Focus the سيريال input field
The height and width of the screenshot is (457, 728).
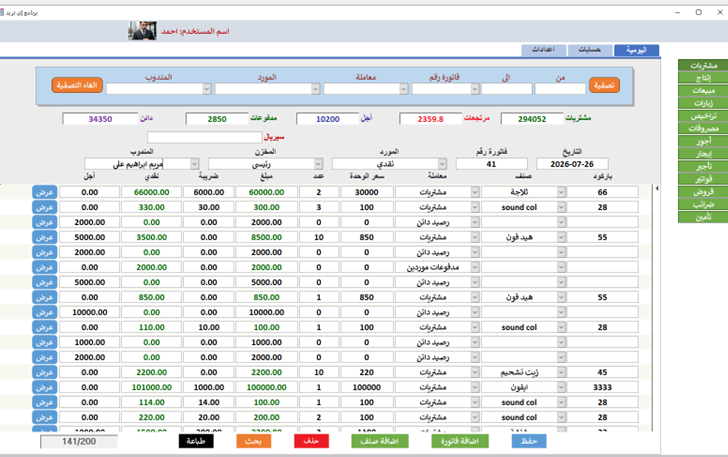pyautogui.click(x=205, y=137)
